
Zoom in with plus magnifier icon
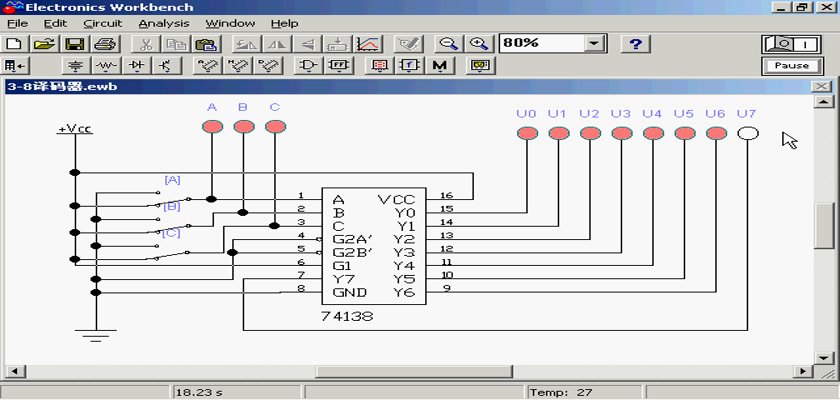click(478, 44)
